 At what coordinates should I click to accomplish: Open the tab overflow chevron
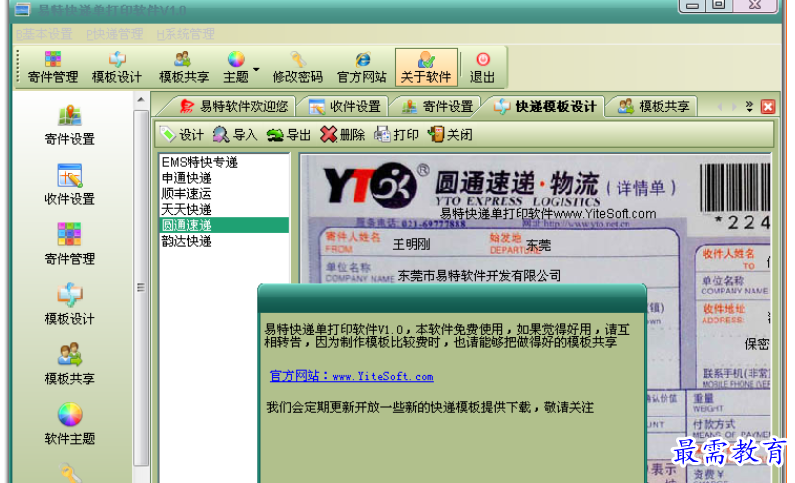[749, 106]
